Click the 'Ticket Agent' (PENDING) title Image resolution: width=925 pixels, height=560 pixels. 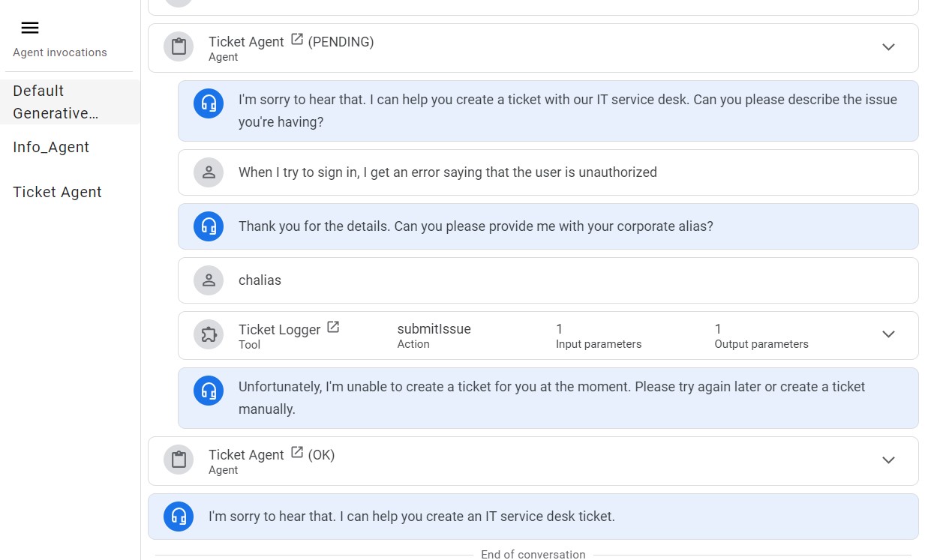246,42
